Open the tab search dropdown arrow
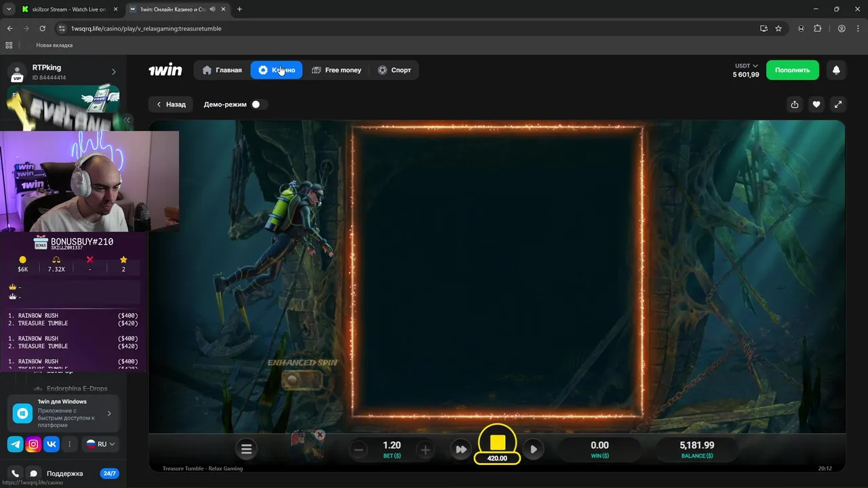The width and height of the screenshot is (868, 488). (9, 9)
